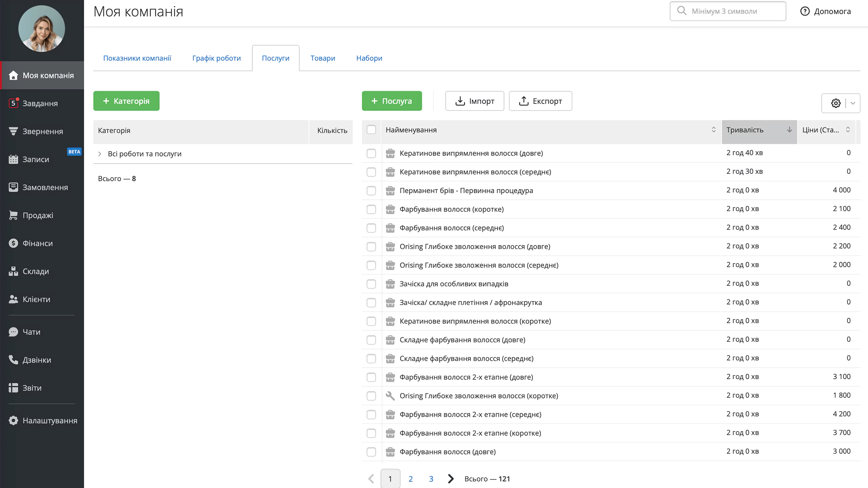868x488 pixels.
Task: Expand Всі роботи та послуги category
Action: [x=100, y=154]
